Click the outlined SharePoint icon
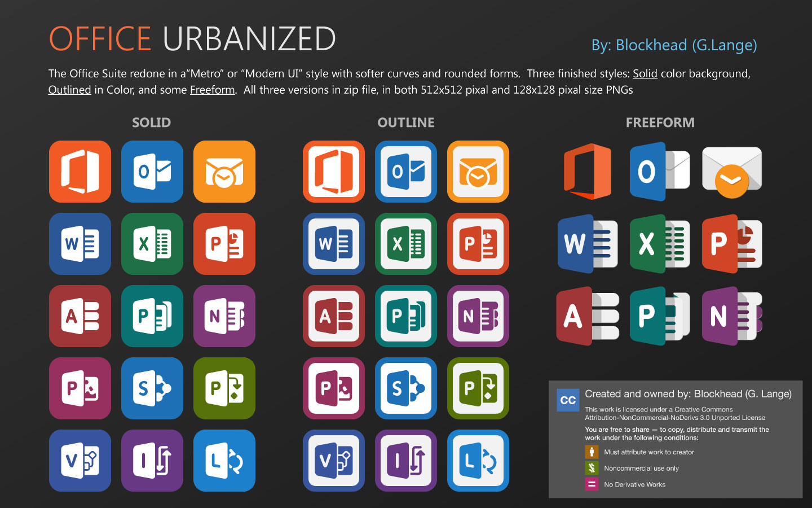 coord(406,388)
